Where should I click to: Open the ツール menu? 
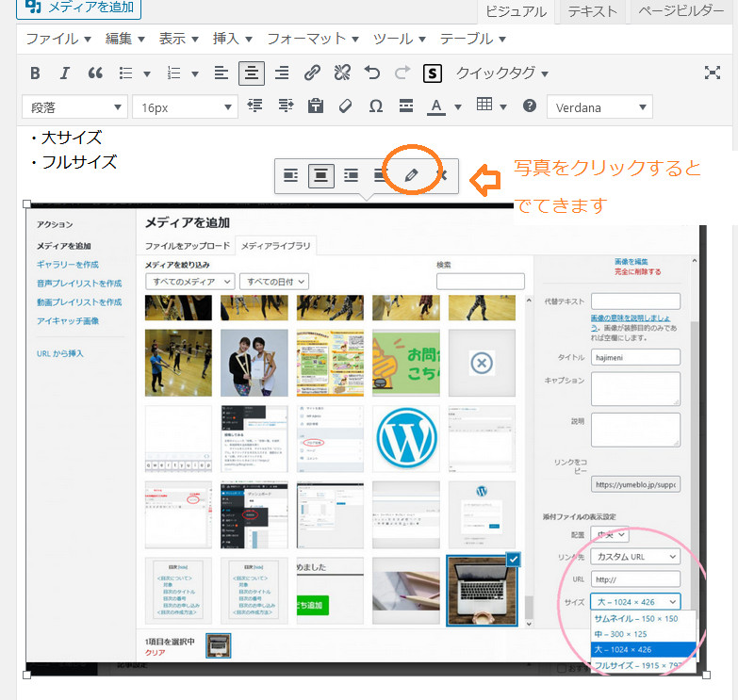pyautogui.click(x=399, y=39)
